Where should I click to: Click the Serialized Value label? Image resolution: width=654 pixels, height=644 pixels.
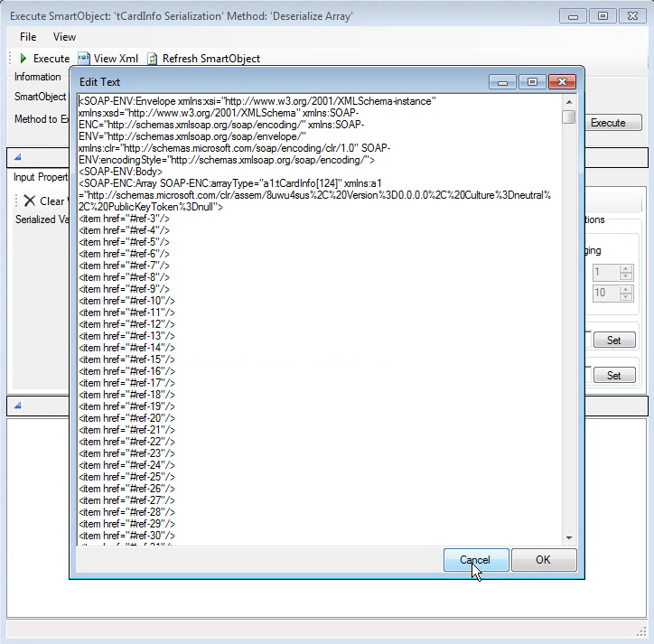[x=42, y=219]
